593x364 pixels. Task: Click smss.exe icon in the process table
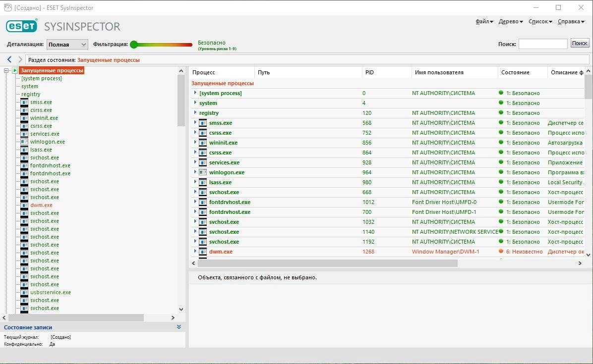[203, 123]
